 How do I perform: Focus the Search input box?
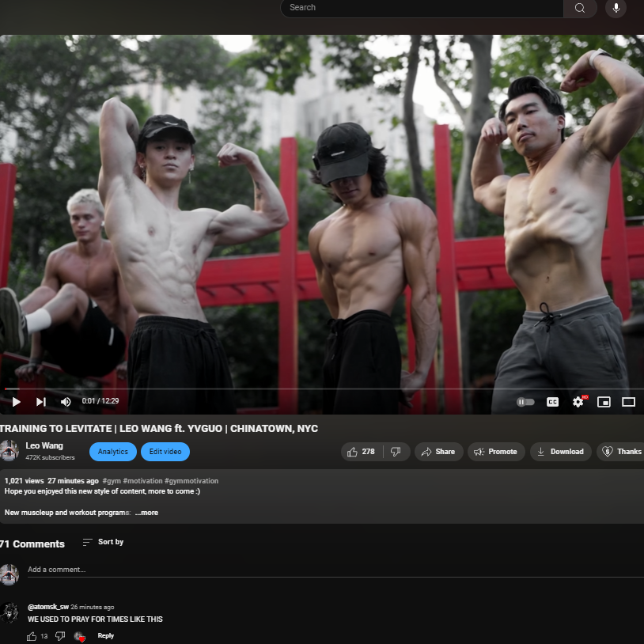point(422,8)
